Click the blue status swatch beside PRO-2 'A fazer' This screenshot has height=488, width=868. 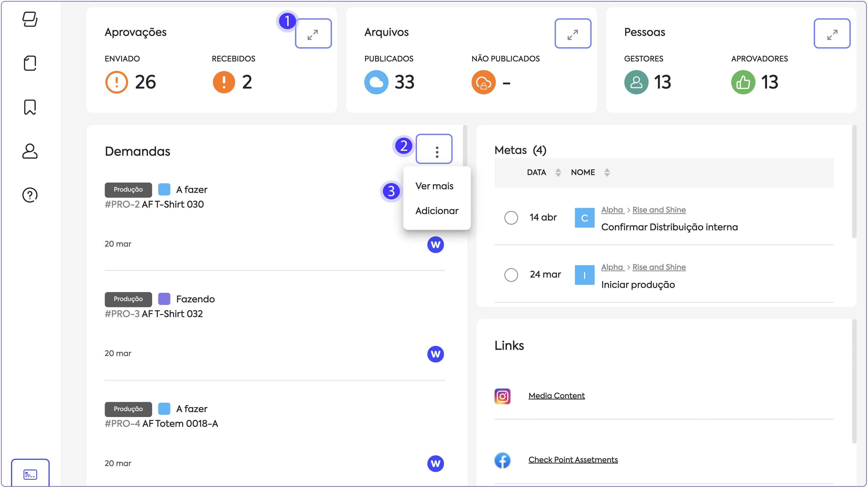tap(164, 189)
